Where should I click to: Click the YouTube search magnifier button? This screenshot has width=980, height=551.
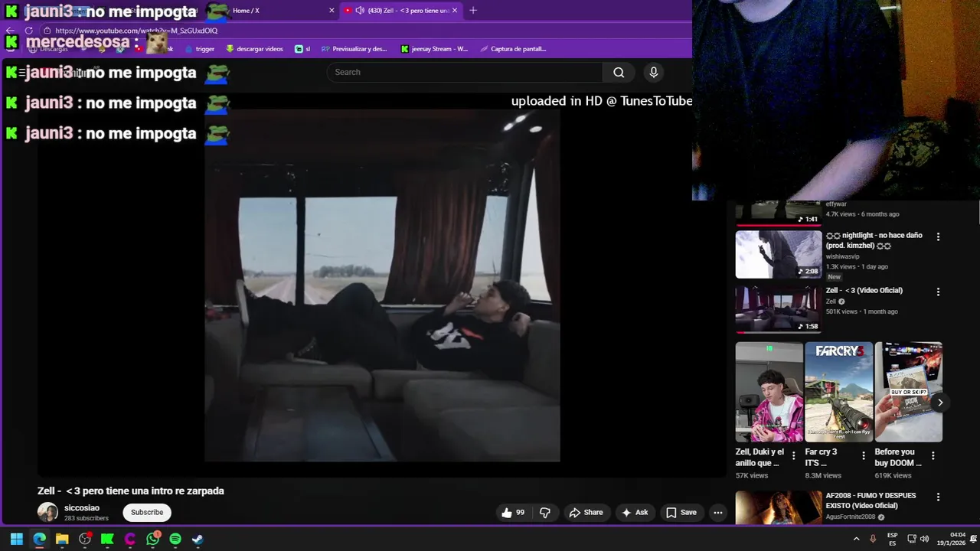pyautogui.click(x=619, y=72)
